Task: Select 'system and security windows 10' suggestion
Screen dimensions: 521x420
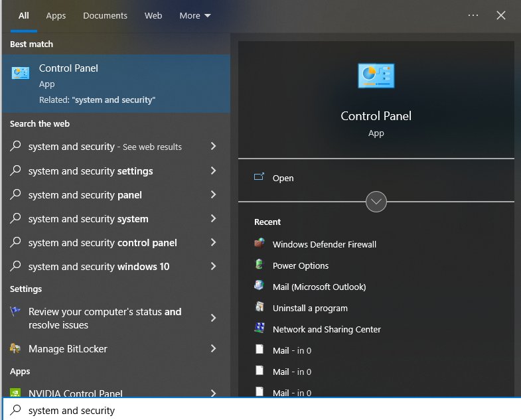Action: 116,267
